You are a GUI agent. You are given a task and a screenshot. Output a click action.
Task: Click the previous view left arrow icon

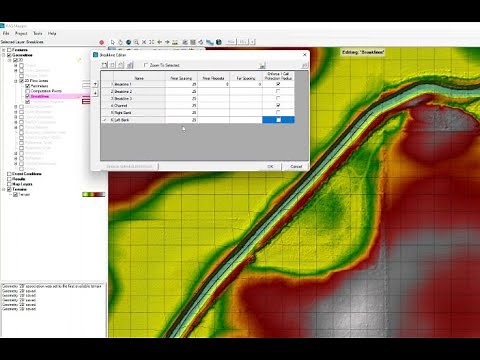160,42
